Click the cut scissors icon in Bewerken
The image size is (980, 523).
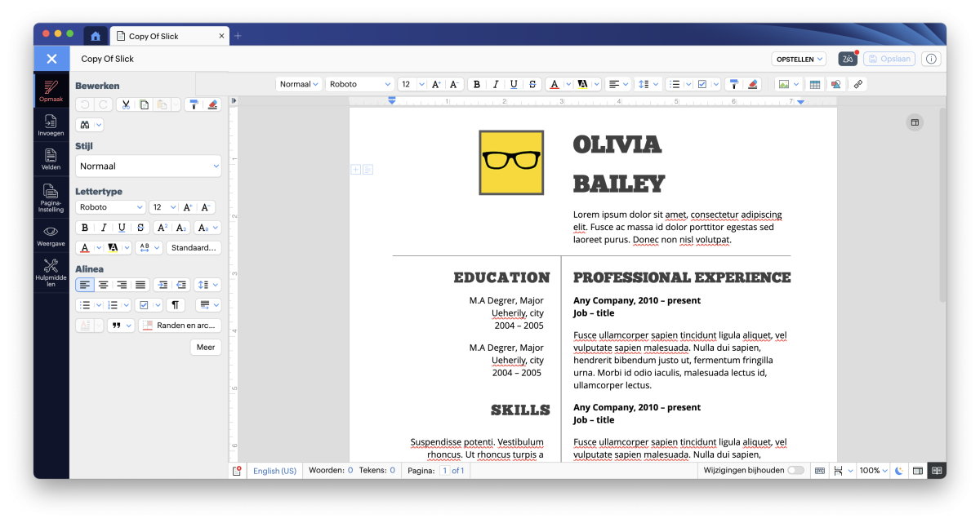click(126, 104)
